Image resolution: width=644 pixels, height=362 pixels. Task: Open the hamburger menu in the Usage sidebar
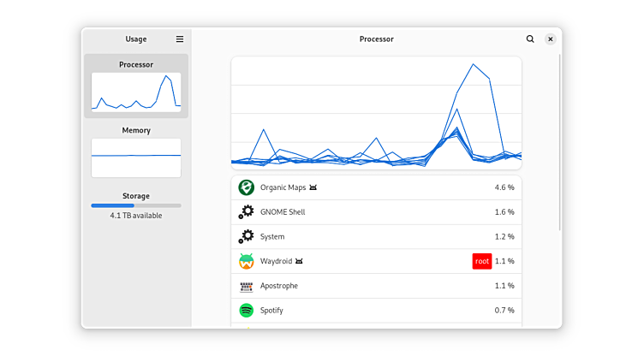pyautogui.click(x=180, y=39)
